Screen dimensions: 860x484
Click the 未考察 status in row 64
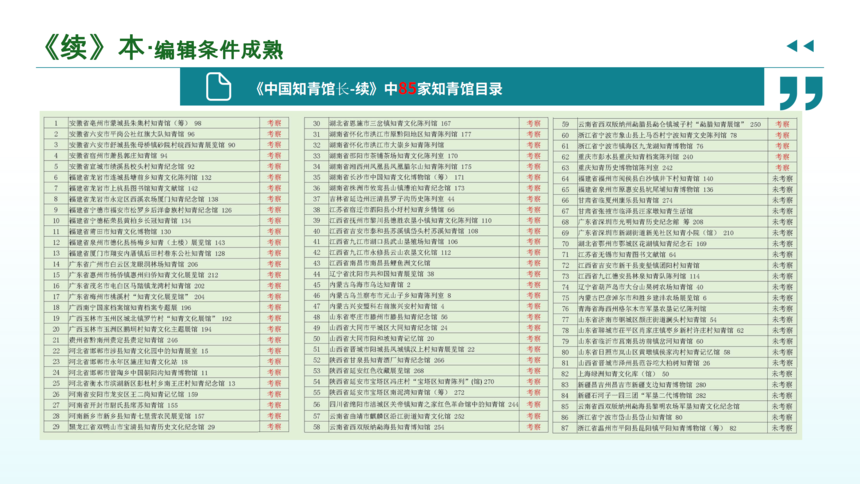coord(782,178)
